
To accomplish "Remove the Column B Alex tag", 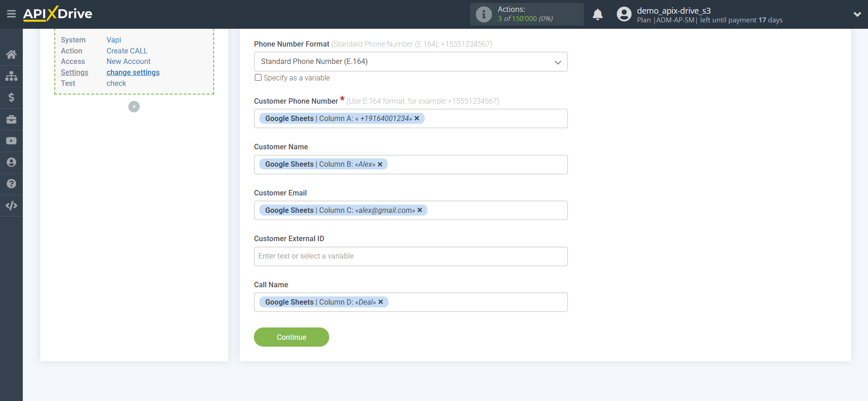I will pos(380,164).
